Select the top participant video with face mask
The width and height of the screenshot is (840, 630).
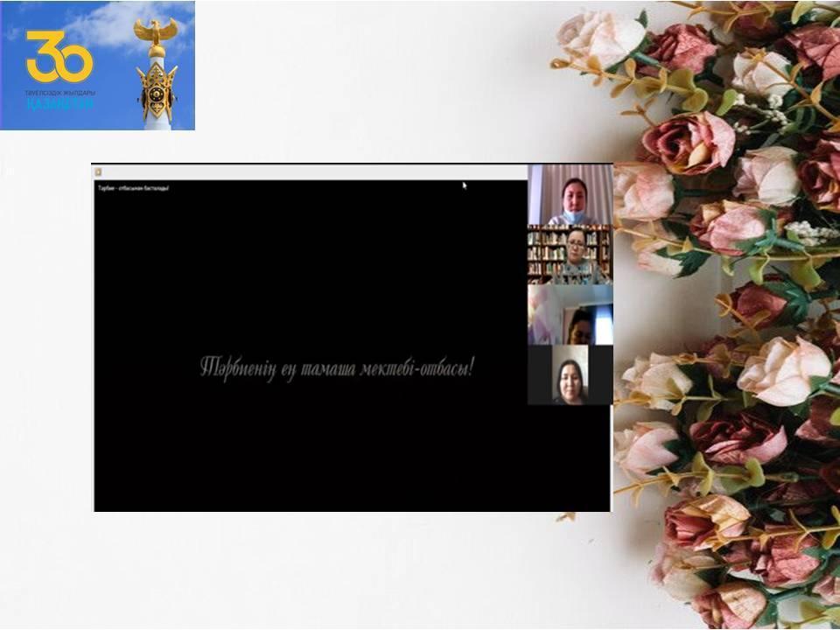coord(570,195)
